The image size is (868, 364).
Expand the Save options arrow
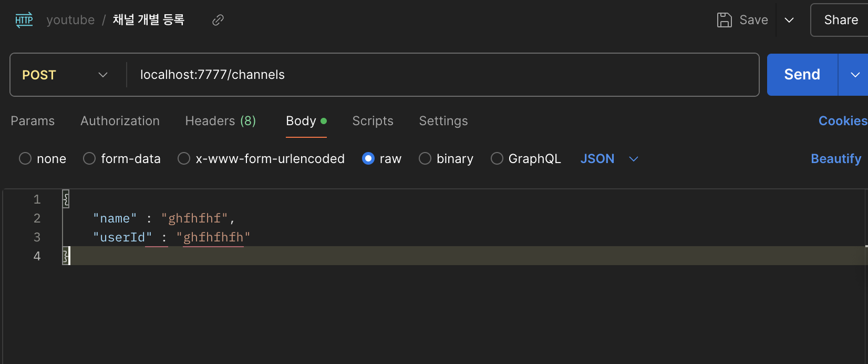click(x=789, y=20)
